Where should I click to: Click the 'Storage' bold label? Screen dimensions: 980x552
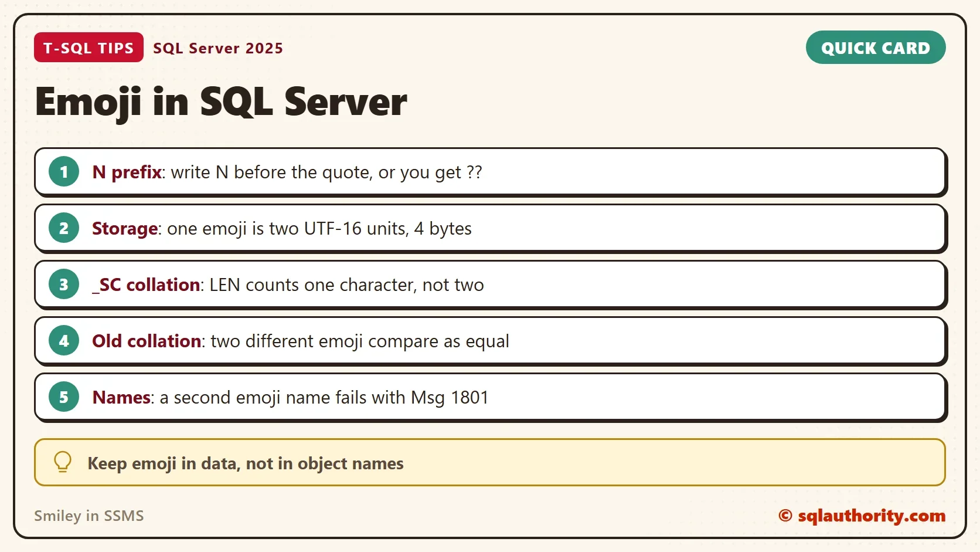(x=124, y=228)
